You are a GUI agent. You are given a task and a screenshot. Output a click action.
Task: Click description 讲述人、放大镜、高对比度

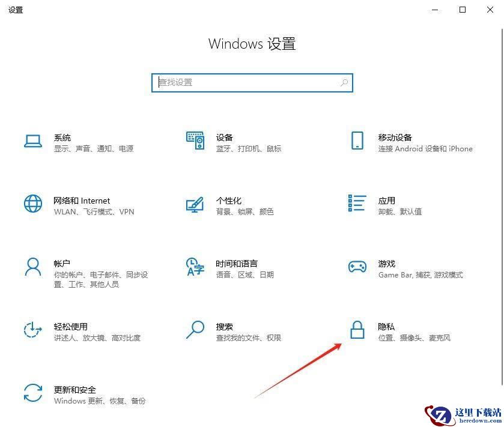tap(97, 338)
